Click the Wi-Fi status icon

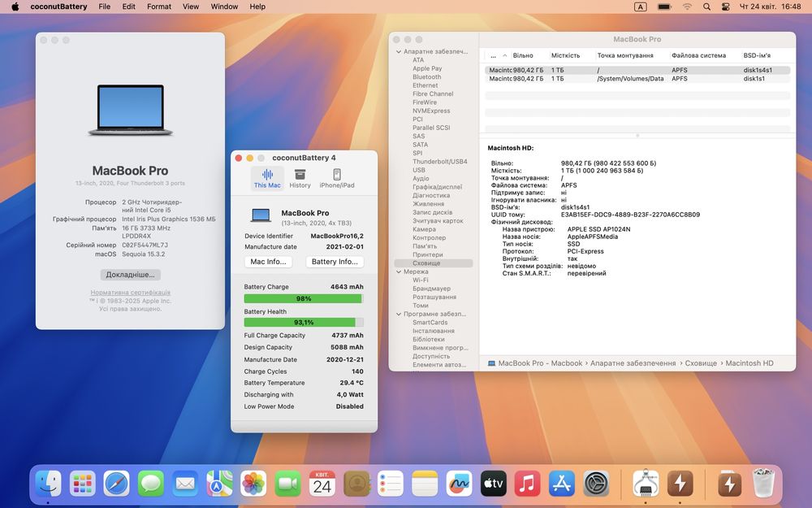coord(687,7)
